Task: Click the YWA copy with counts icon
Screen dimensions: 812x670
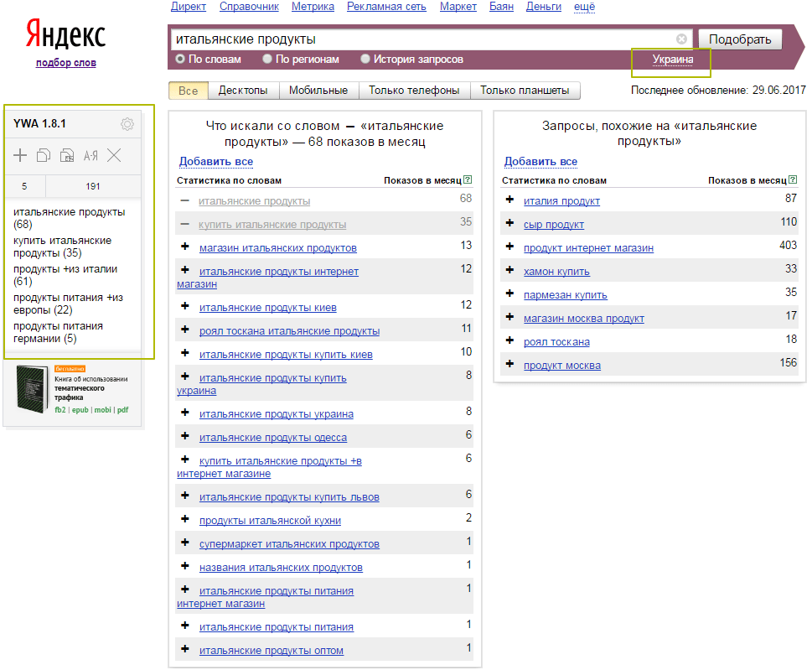Action: click(x=67, y=155)
